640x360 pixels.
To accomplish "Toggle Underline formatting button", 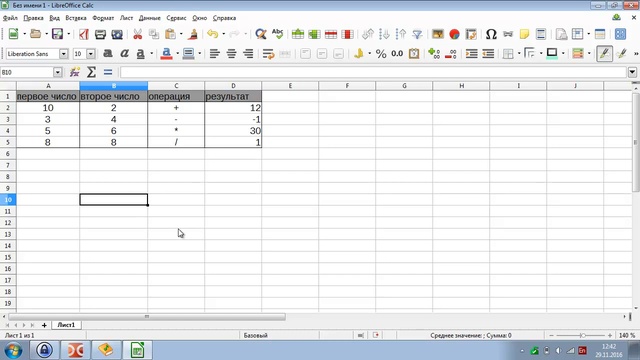I will click(x=140, y=53).
